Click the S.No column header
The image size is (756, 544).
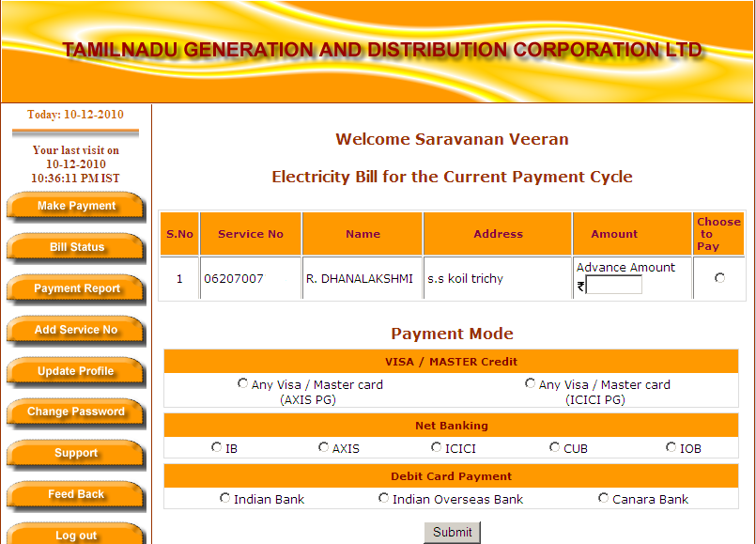(179, 234)
